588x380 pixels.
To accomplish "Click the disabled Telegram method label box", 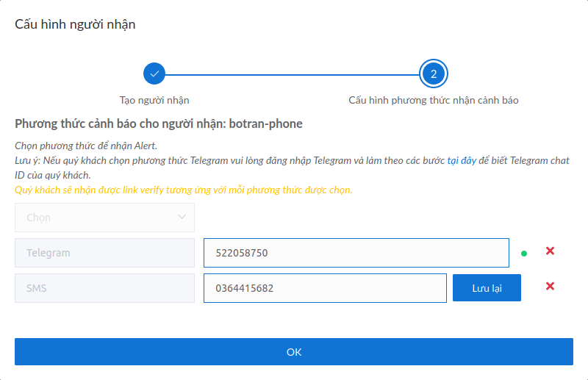I will point(104,253).
